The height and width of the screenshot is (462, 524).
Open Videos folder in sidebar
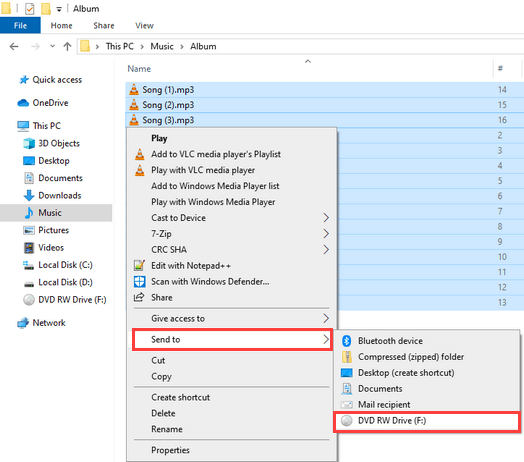pos(51,247)
